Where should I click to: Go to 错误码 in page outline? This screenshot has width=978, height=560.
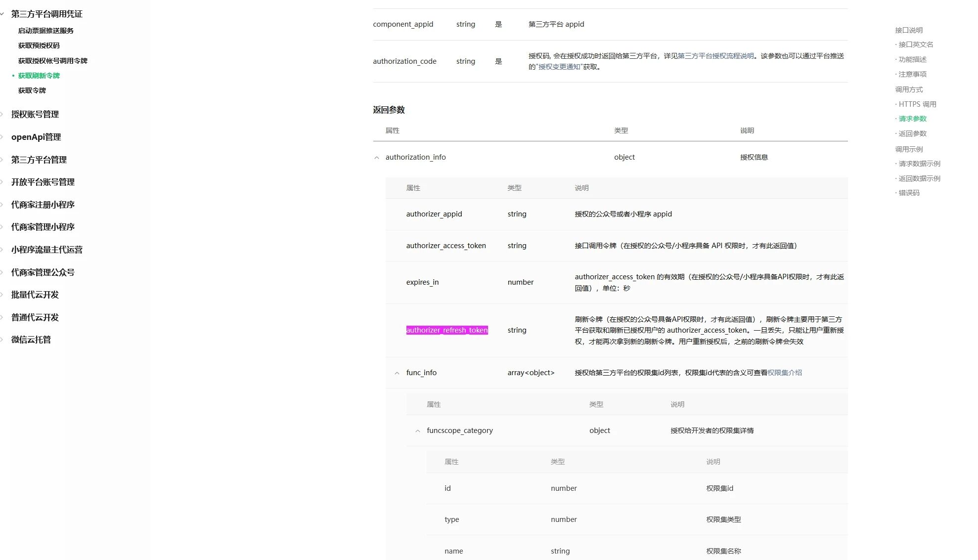[909, 193]
